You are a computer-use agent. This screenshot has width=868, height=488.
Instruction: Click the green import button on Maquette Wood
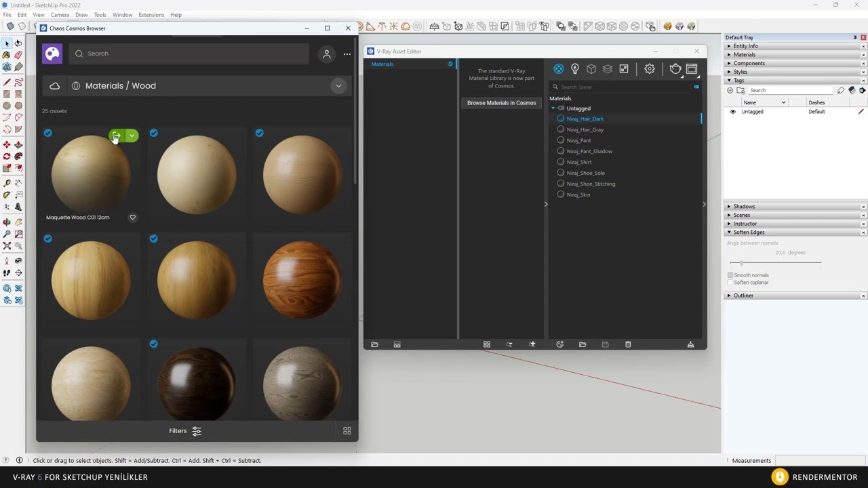pyautogui.click(x=117, y=136)
